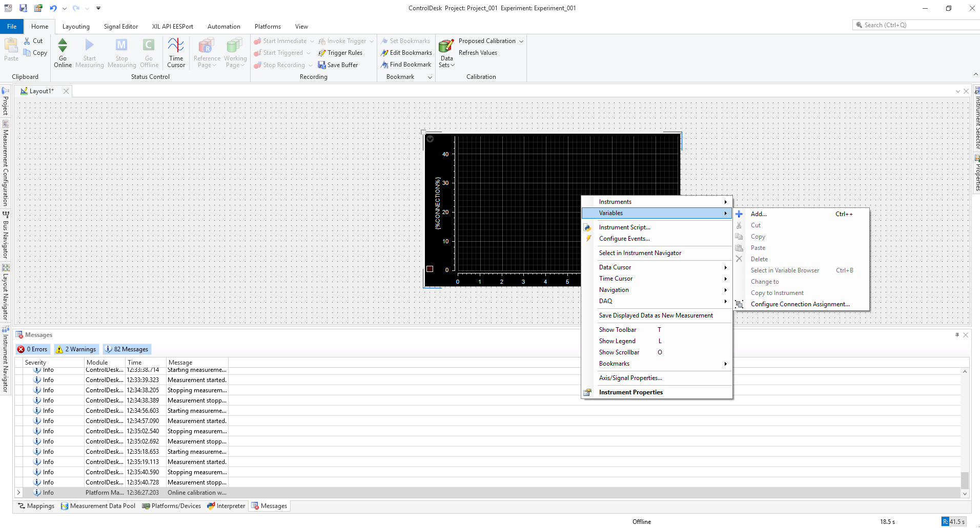Click Refresh Values button
The width and height of the screenshot is (980, 528).
(478, 53)
